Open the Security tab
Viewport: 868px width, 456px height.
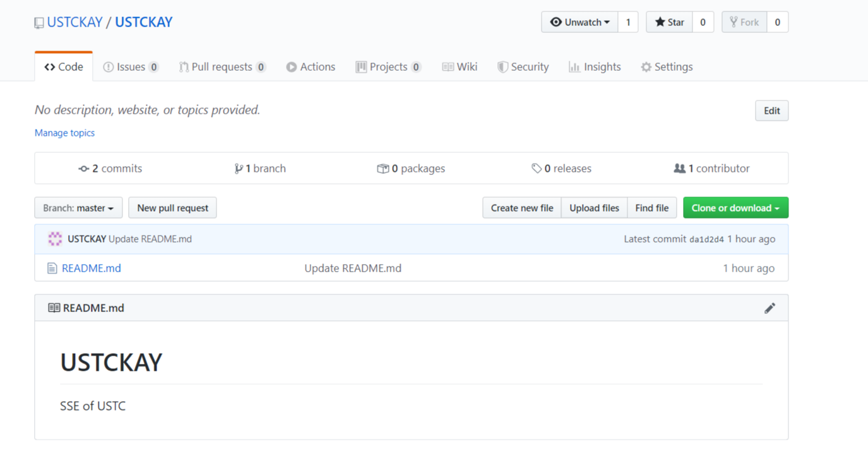(x=523, y=67)
